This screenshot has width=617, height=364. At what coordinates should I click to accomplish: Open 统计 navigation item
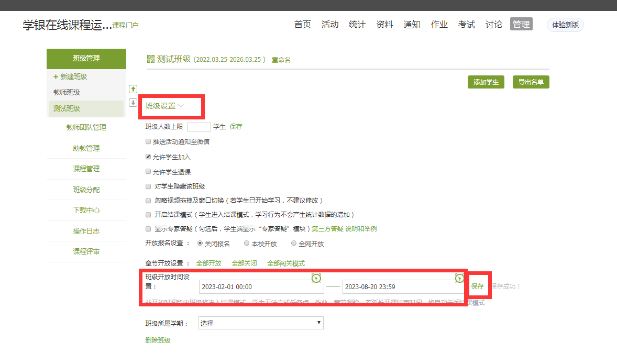coord(357,25)
